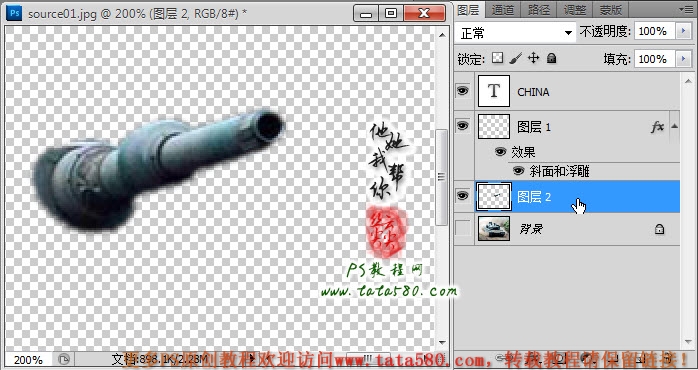
Task: Switch to the 通道 tab
Action: 503,9
